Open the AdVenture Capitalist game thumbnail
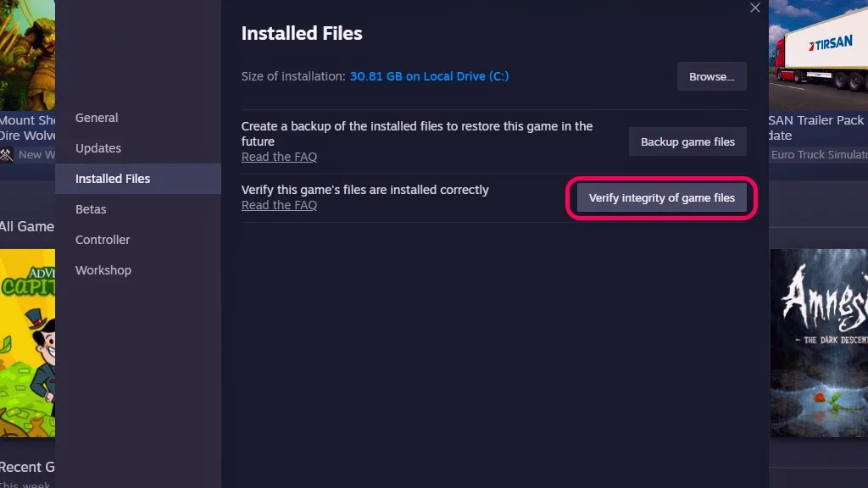Screen dimensions: 868x488 tap(28, 343)
